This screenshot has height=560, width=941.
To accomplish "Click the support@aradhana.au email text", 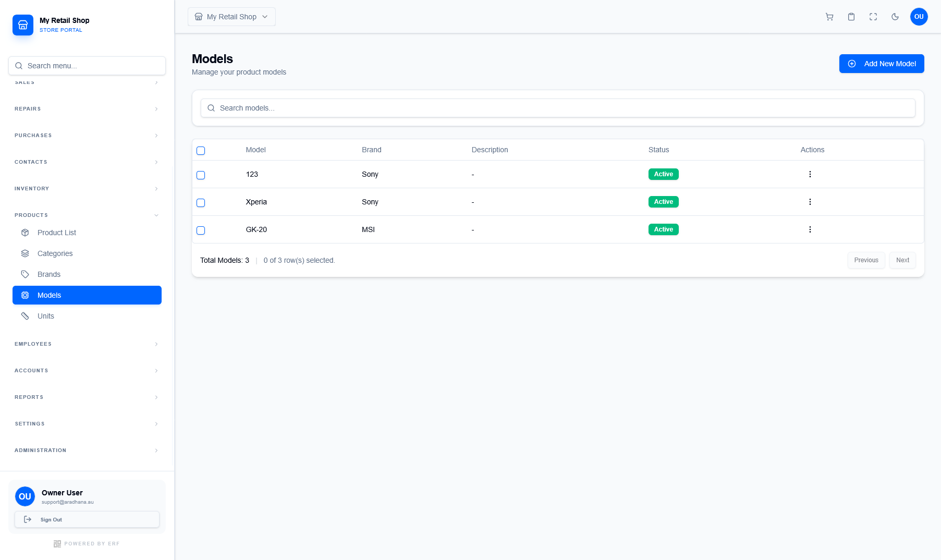I will coord(68,502).
